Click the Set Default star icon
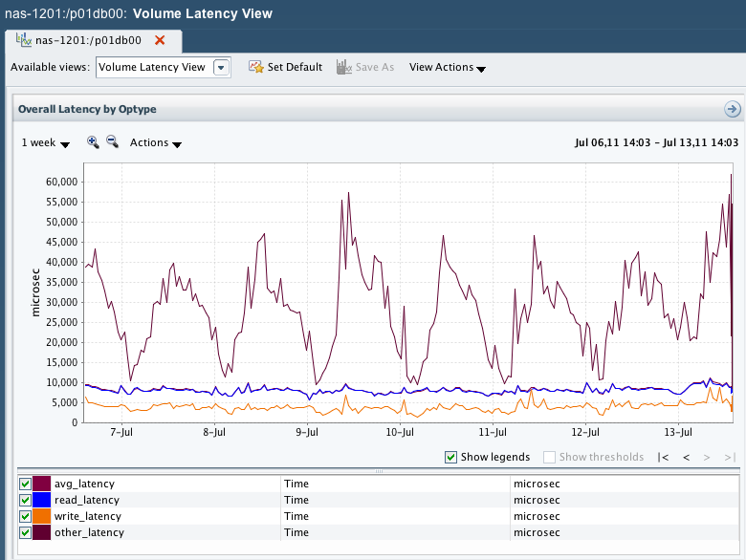746x560 pixels. pos(255,67)
